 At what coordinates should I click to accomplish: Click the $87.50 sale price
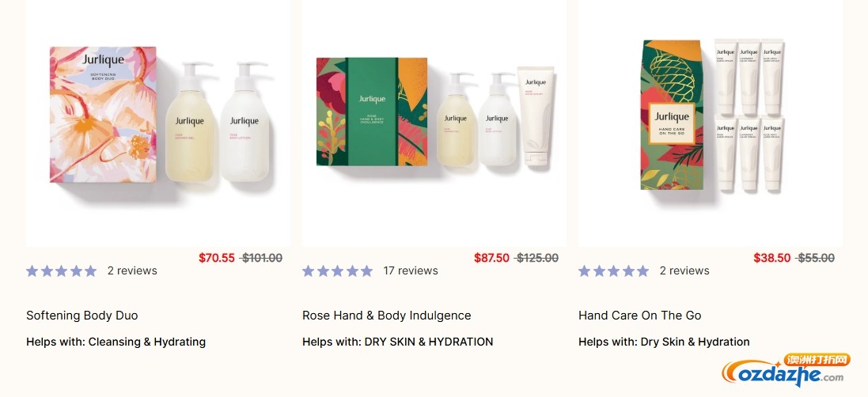click(x=491, y=258)
